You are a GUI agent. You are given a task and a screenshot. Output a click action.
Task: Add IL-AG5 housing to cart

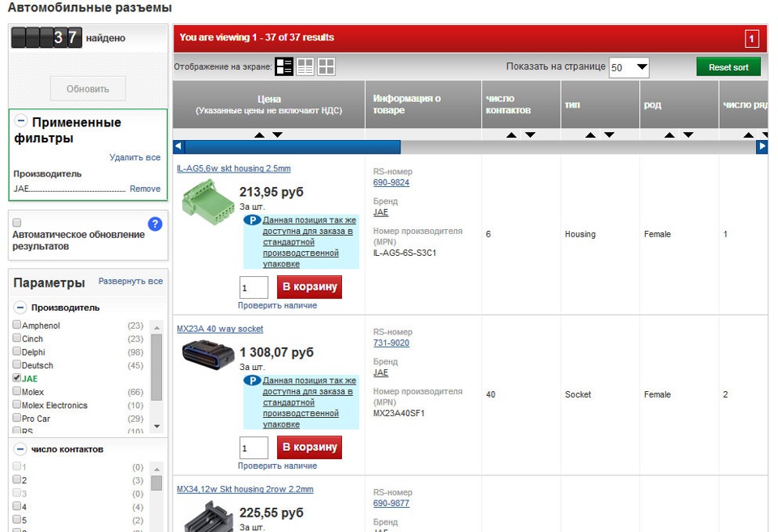[x=310, y=287]
